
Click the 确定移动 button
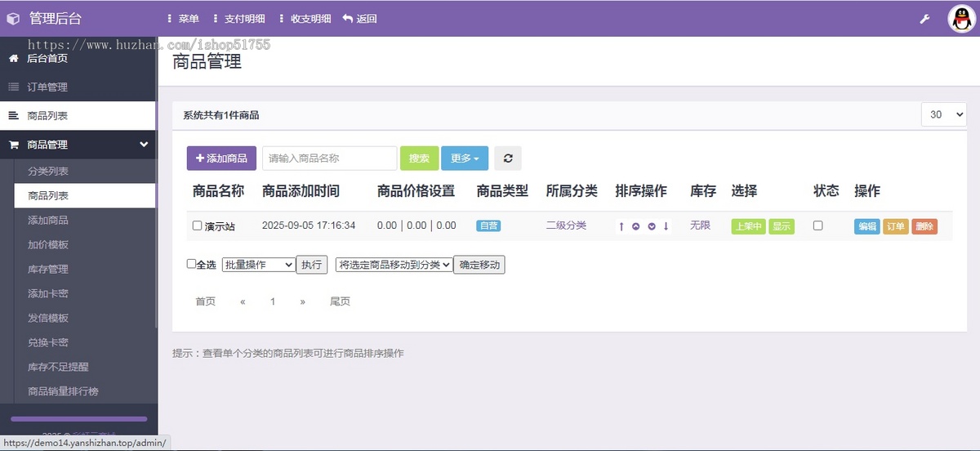(x=479, y=265)
